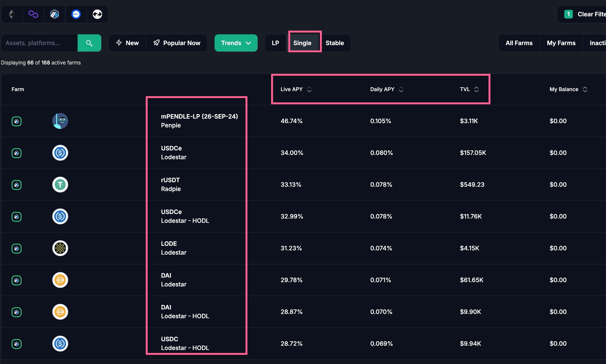Toggle the Popular Now filter

click(x=177, y=43)
